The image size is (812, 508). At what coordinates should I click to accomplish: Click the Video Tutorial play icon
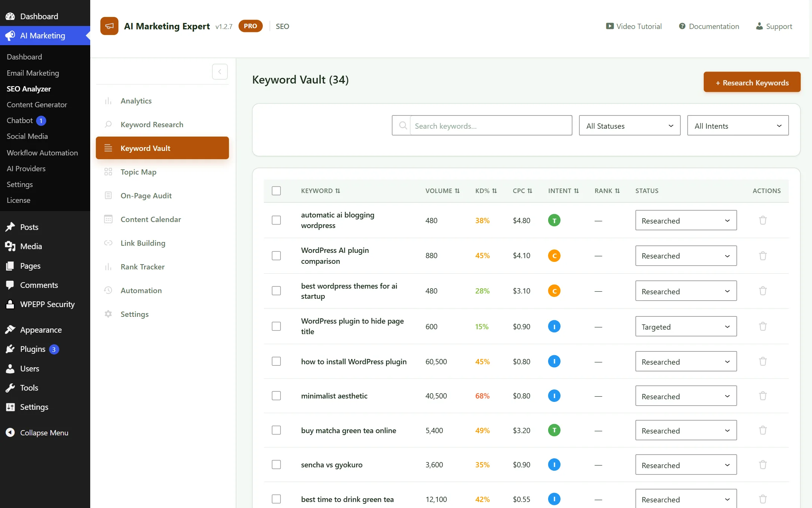(x=609, y=26)
